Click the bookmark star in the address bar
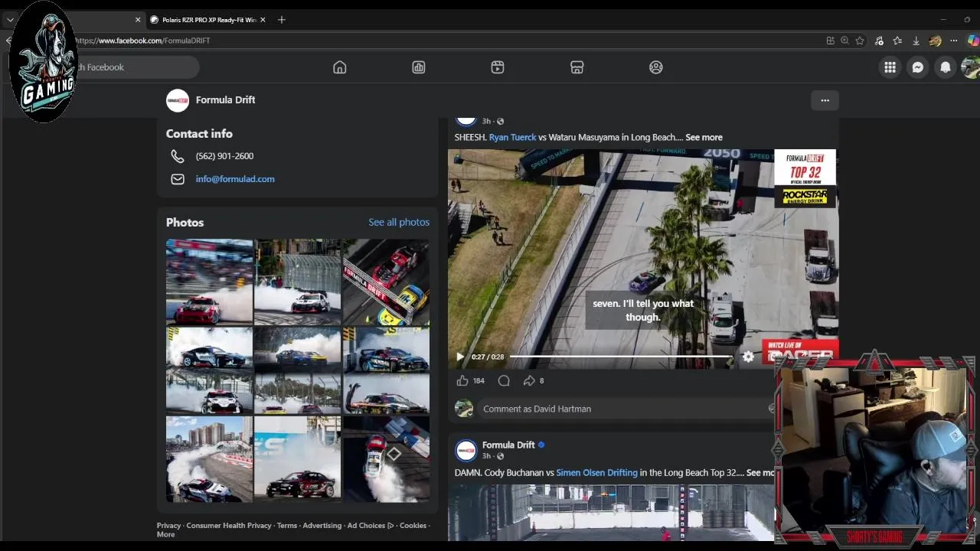Viewport: 980px width, 551px height. pos(860,41)
